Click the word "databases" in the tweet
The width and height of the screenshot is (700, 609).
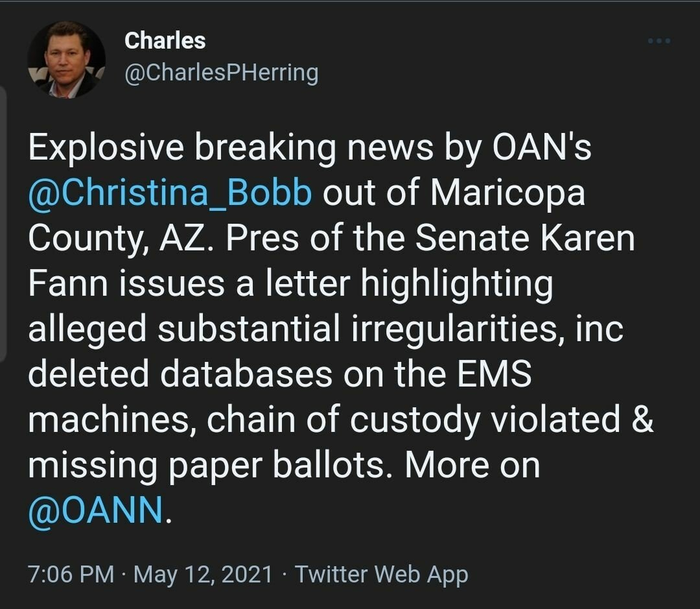pyautogui.click(x=246, y=374)
